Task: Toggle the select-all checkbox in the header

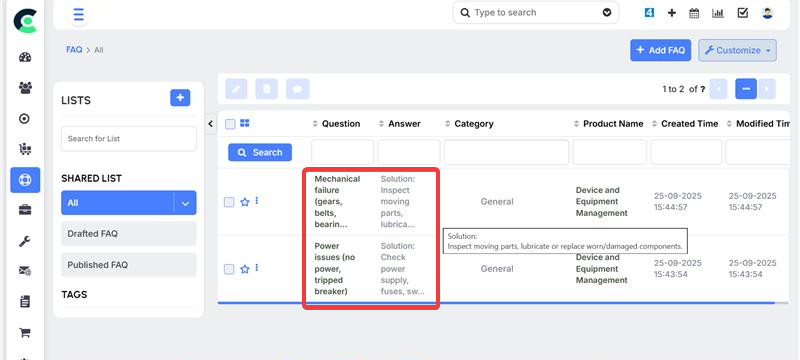Action: click(x=230, y=124)
